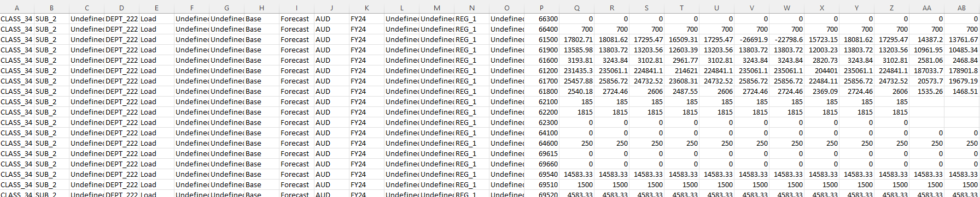The width and height of the screenshot is (980, 197).
Task: Select column P header
Action: 542,8
